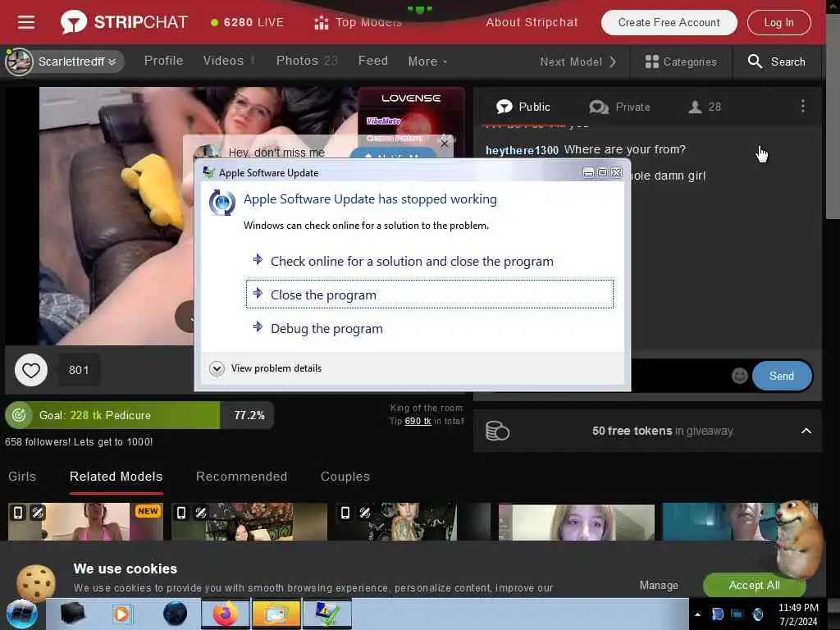Click the token giveaway coins icon
This screenshot has height=630, width=840.
(497, 431)
